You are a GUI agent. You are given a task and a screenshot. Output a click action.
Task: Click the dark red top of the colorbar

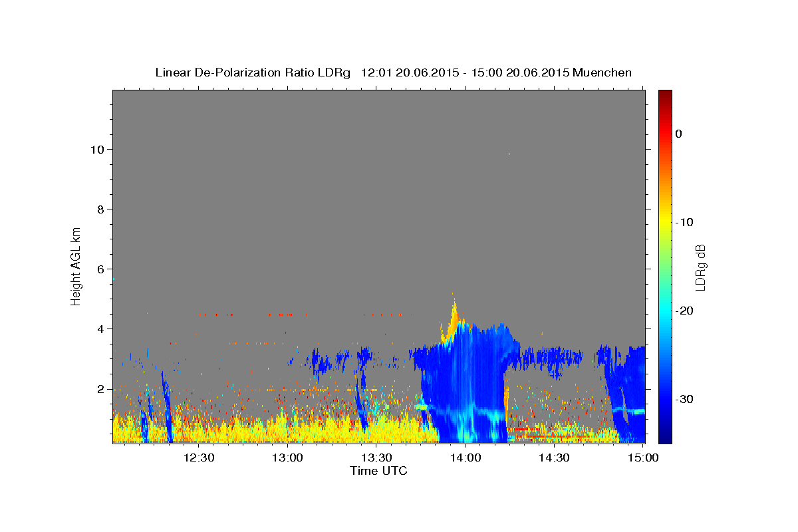tap(665, 96)
